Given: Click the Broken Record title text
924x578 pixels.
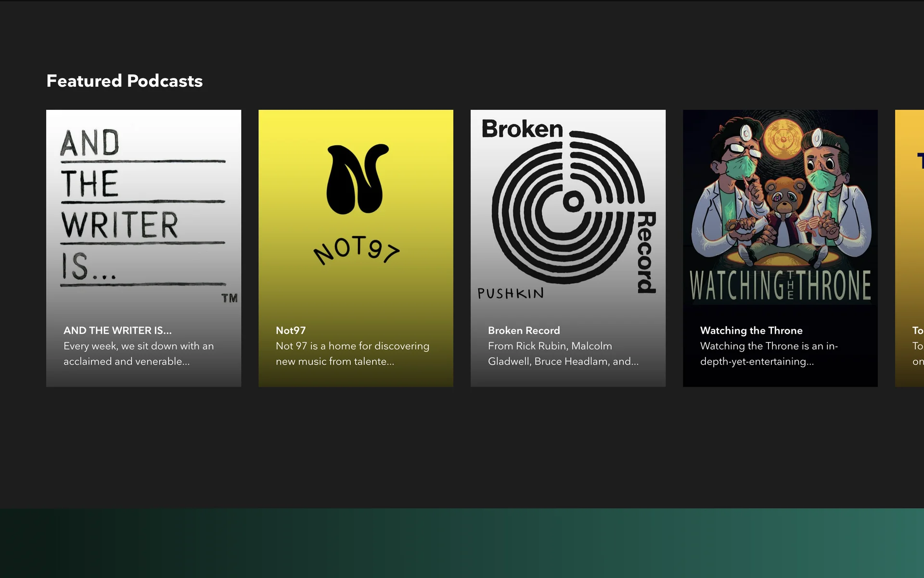Looking at the screenshot, I should pyautogui.click(x=524, y=330).
